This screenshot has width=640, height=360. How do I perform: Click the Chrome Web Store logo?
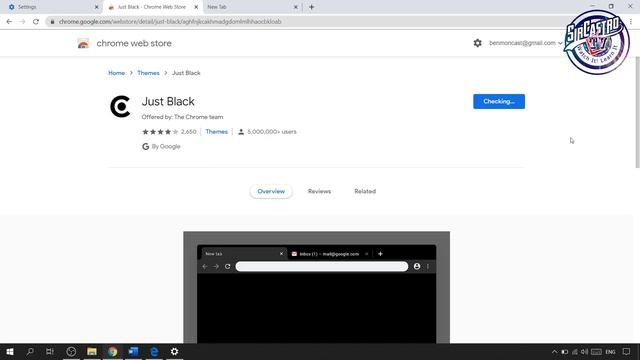click(x=83, y=43)
